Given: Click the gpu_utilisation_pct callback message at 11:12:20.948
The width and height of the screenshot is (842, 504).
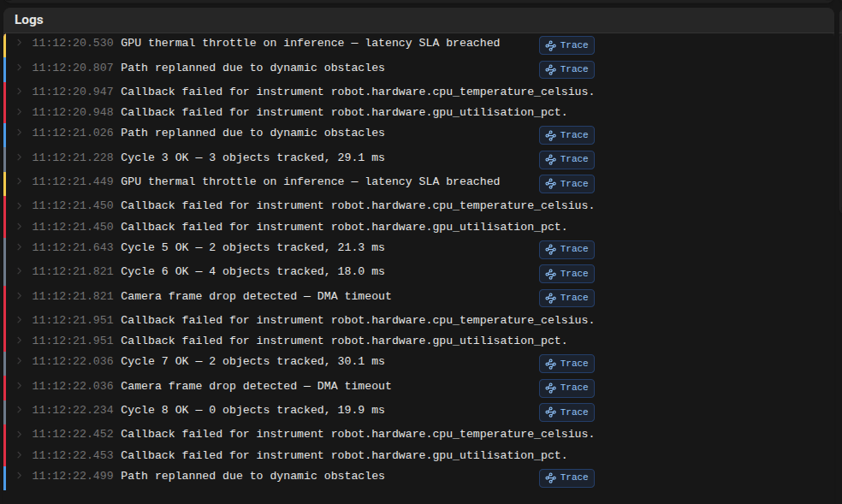Looking at the screenshot, I should [344, 112].
